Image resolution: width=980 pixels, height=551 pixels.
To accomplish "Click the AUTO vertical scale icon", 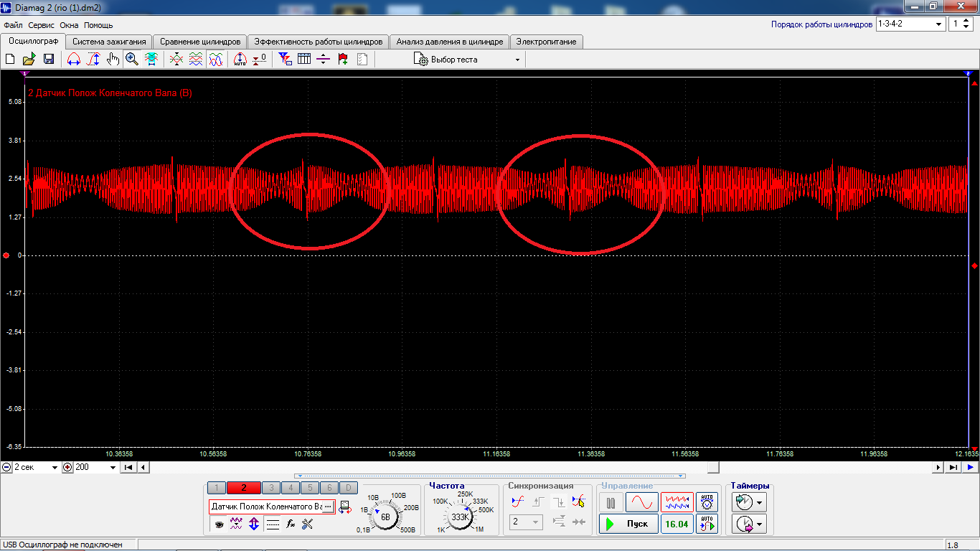I will 240,60.
